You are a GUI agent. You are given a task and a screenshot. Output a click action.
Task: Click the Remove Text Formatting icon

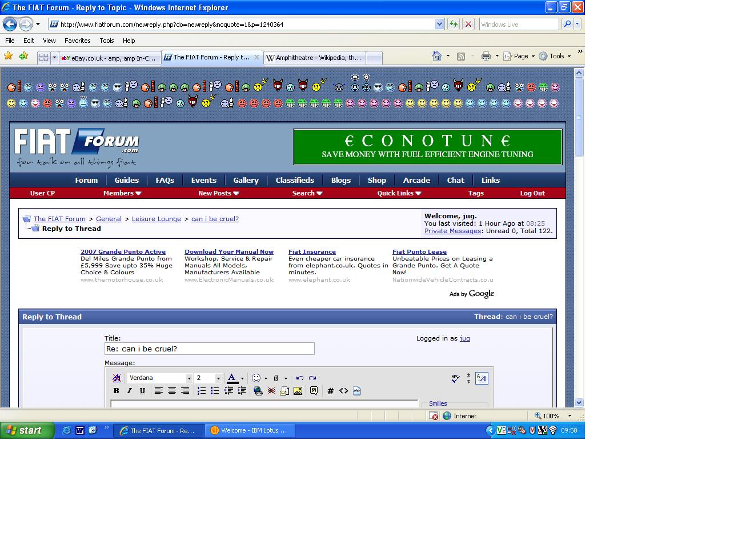[x=117, y=378]
